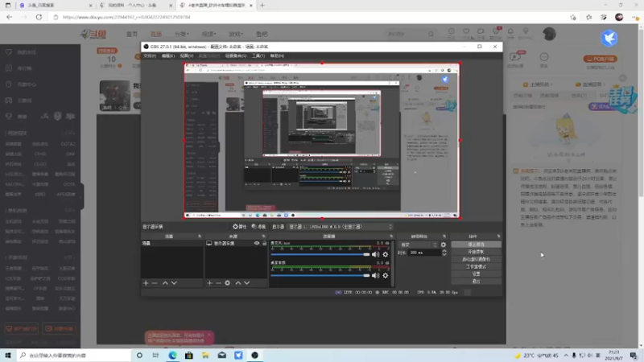Open OBS View menu
Image resolution: width=644 pixels, height=362 pixels.
pyautogui.click(x=187, y=56)
